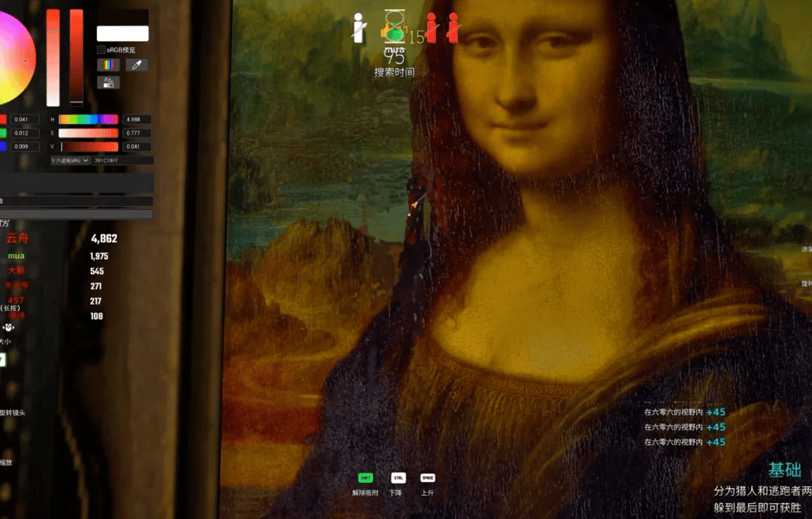Adjust the V value gradient slider
This screenshot has width=812, height=519.
point(89,147)
